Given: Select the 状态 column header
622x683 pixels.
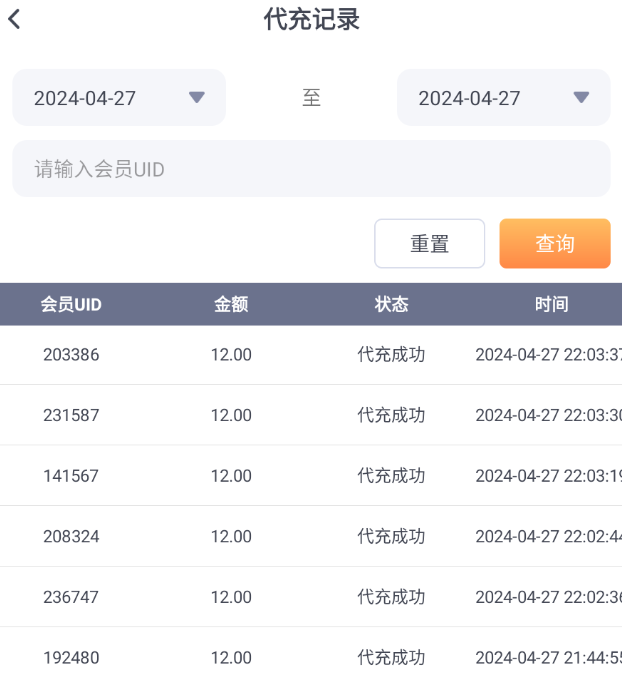Looking at the screenshot, I should 391,304.
